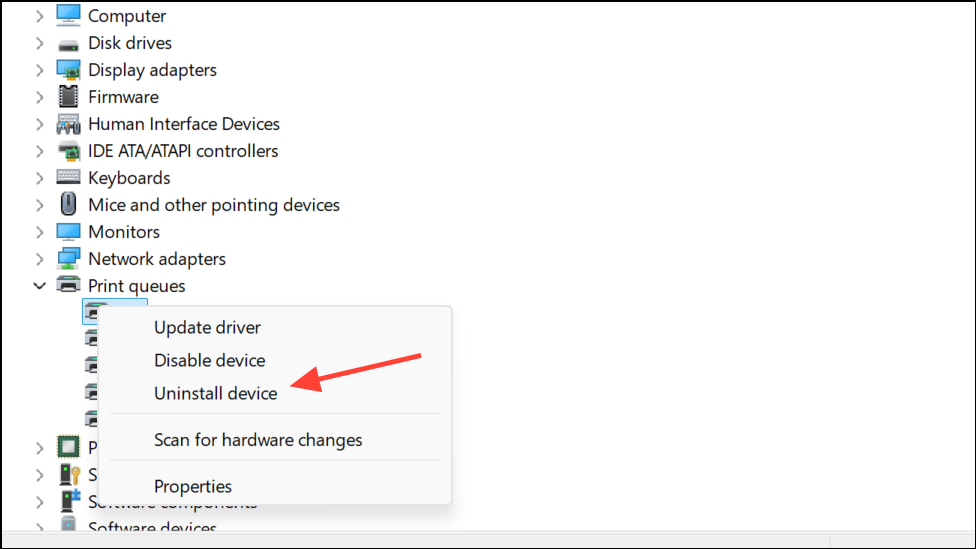Open Properties from the context menu
The width and height of the screenshot is (976, 549).
(193, 487)
